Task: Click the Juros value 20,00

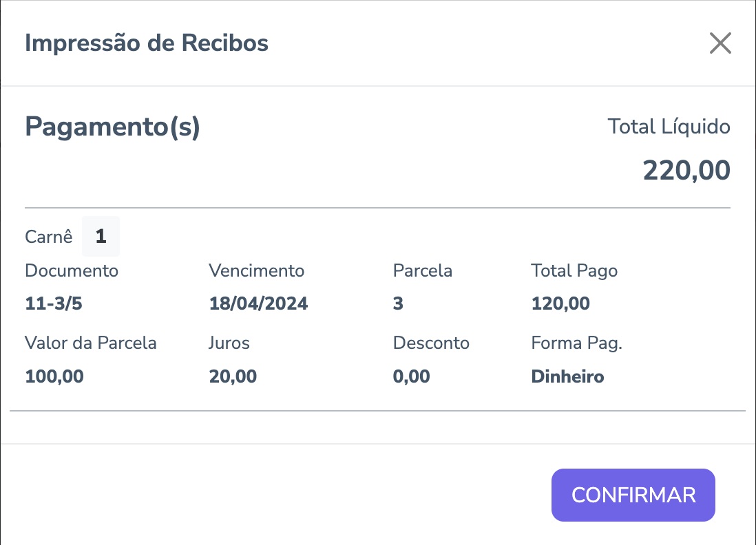Action: pyautogui.click(x=233, y=376)
